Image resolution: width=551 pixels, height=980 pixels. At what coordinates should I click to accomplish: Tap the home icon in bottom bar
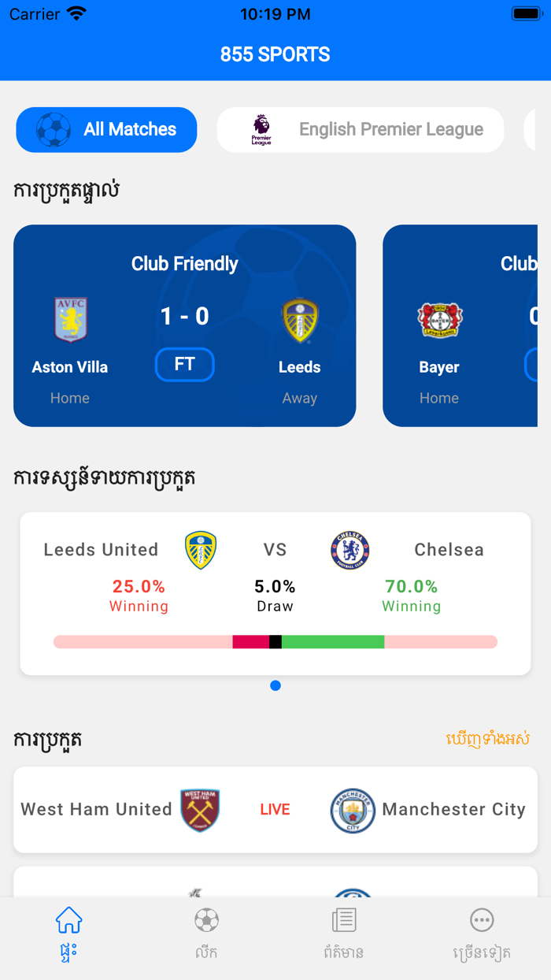[x=69, y=921]
